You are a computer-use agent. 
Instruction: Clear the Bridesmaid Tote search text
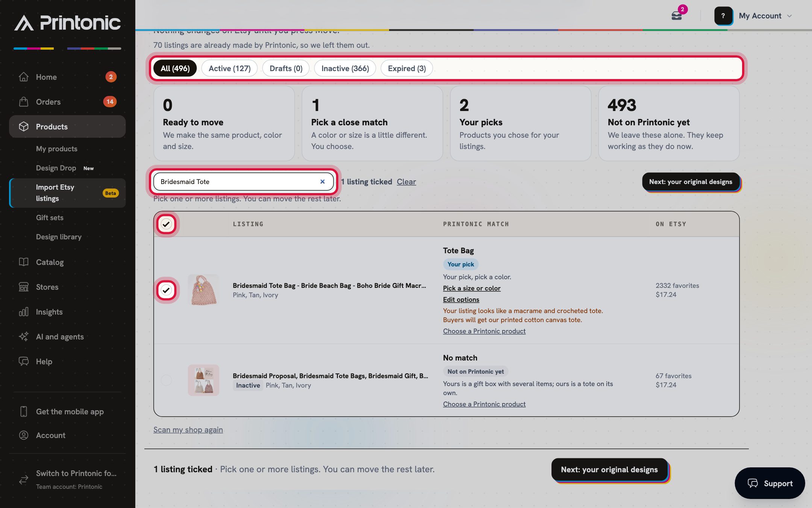pyautogui.click(x=322, y=181)
